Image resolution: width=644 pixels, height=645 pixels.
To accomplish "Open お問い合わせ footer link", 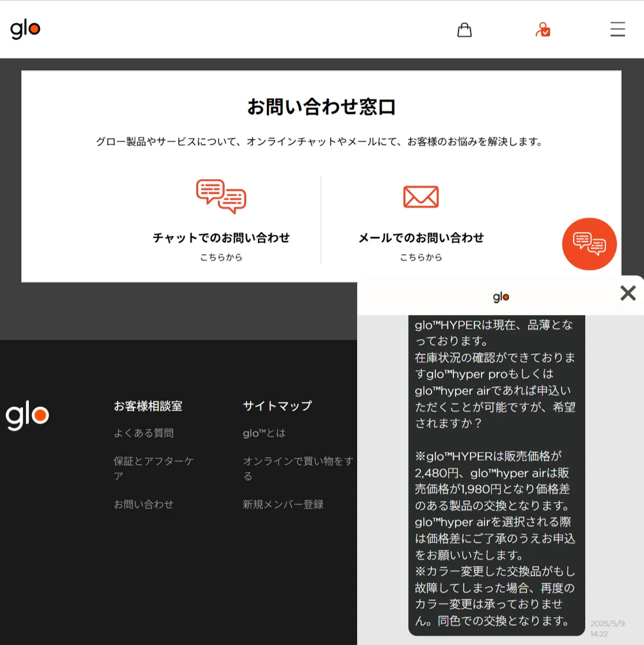I will click(144, 504).
